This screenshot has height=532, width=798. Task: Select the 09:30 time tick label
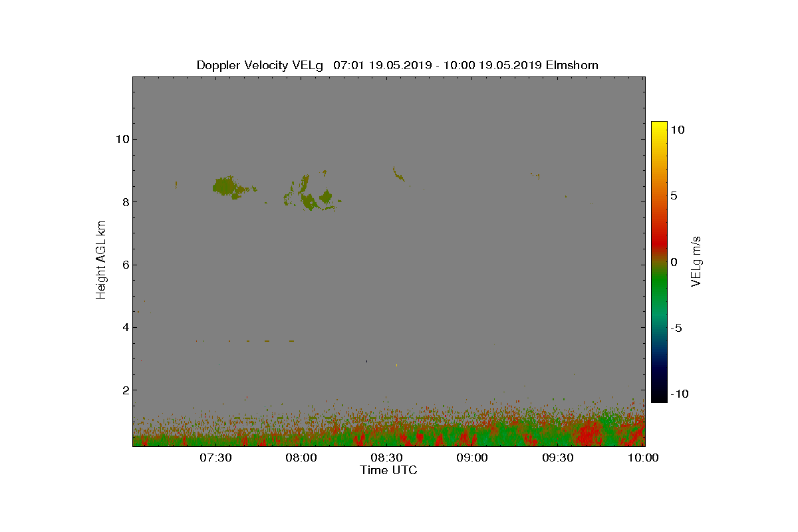[x=559, y=458]
